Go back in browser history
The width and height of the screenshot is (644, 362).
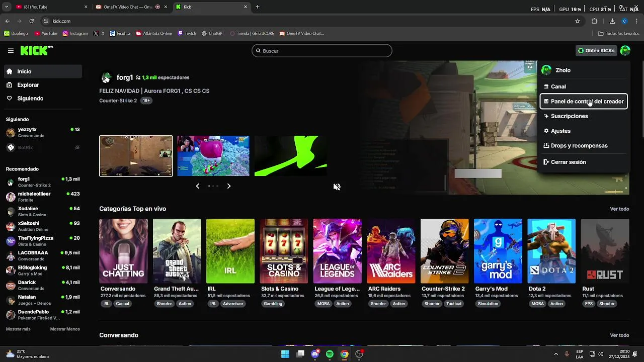point(7,21)
